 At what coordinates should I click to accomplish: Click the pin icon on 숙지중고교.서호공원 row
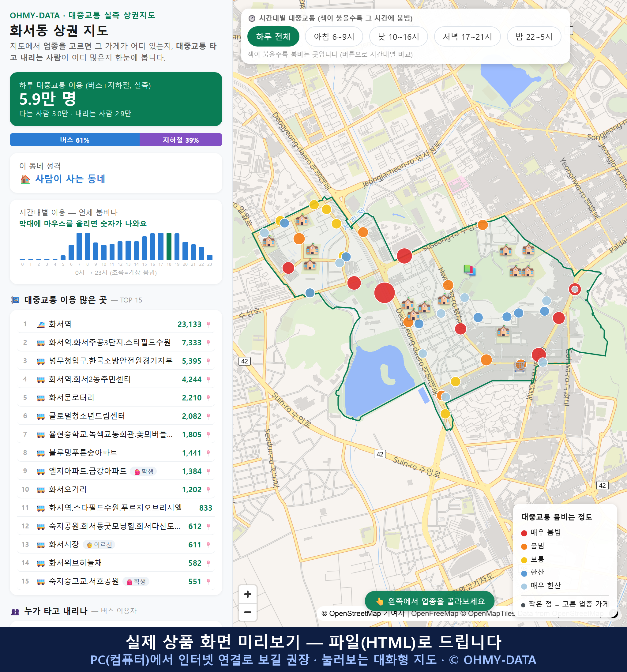(x=208, y=581)
